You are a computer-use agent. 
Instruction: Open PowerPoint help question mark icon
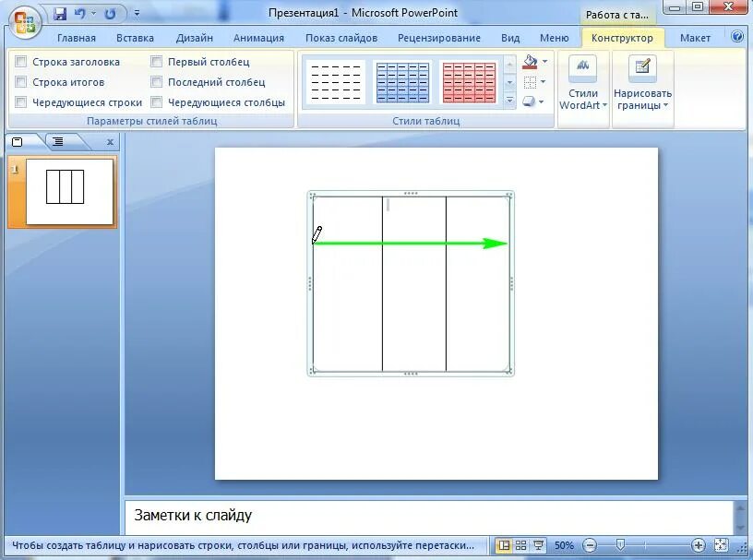coord(737,37)
